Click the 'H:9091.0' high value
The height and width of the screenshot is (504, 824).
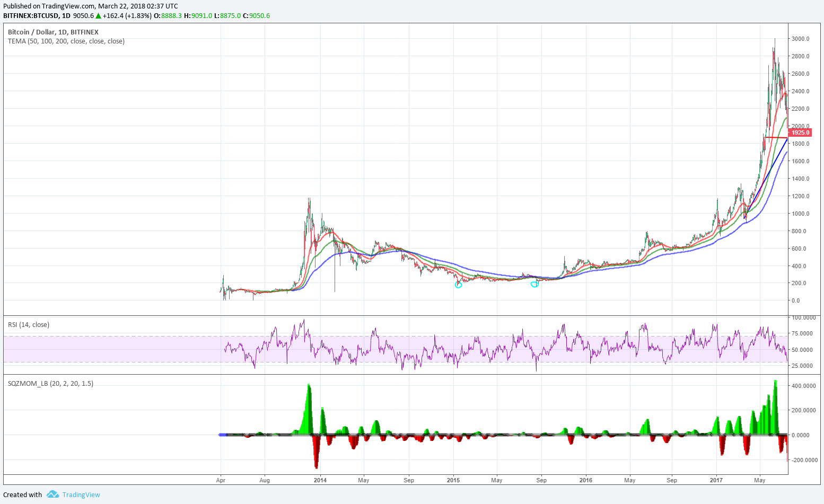[198, 15]
